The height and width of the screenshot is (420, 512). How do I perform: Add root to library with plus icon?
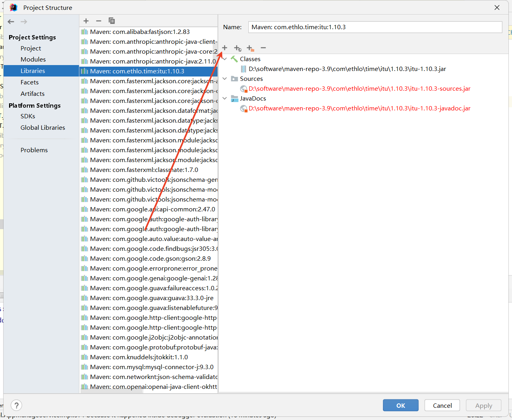click(x=225, y=48)
